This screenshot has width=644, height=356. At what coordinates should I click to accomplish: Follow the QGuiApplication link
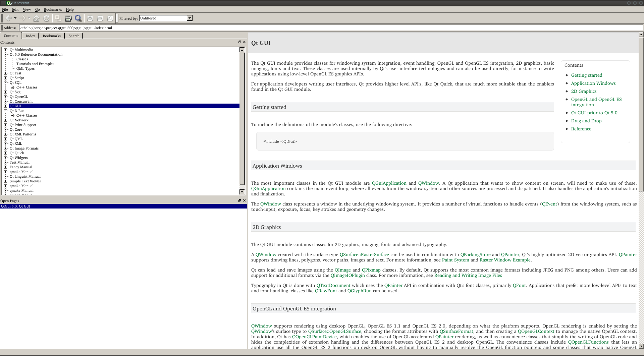coord(389,183)
